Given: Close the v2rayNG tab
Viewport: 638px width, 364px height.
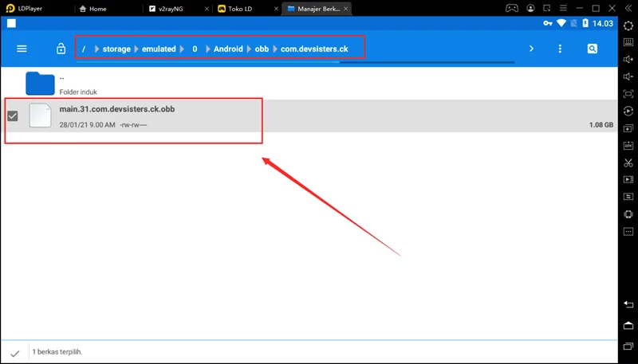Looking at the screenshot, I should (207, 9).
